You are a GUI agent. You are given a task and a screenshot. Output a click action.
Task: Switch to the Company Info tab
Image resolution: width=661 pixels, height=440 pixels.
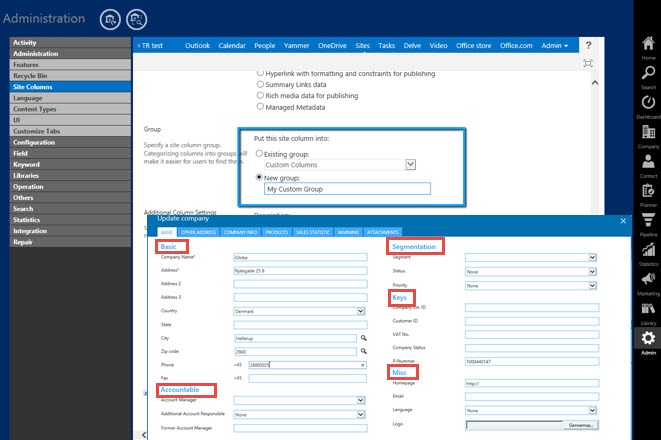[x=240, y=232]
